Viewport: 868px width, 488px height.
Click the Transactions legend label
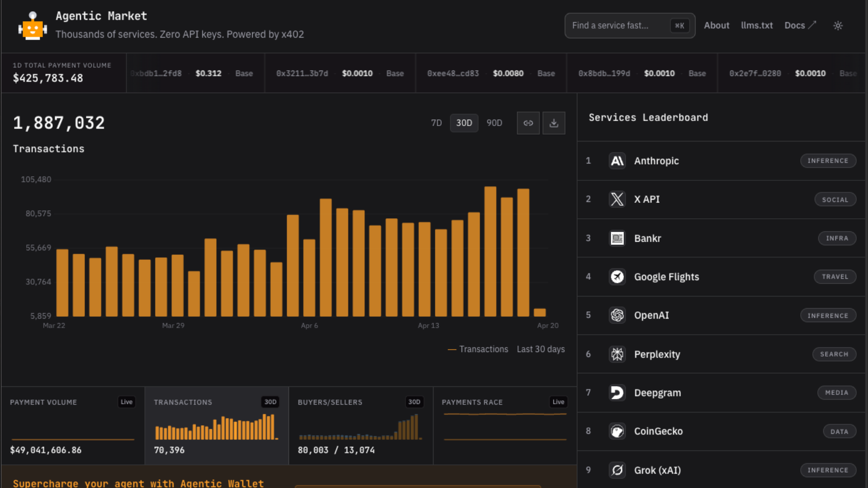tap(483, 349)
